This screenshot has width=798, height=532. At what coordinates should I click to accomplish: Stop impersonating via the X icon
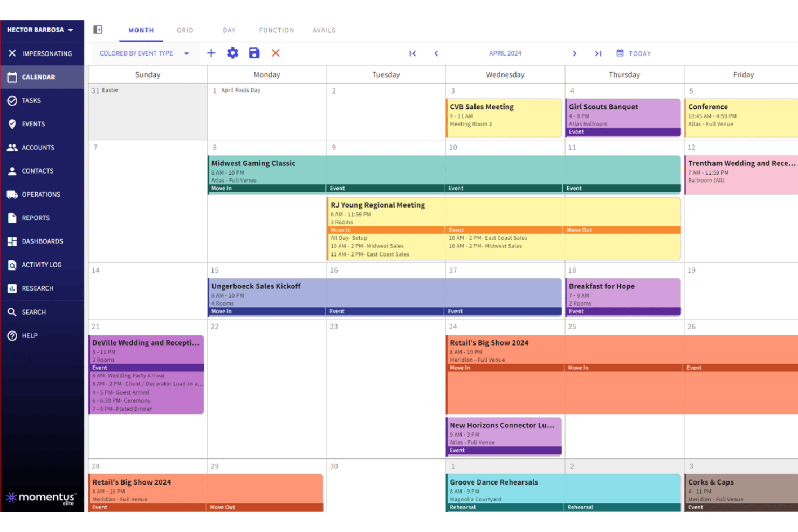point(12,53)
